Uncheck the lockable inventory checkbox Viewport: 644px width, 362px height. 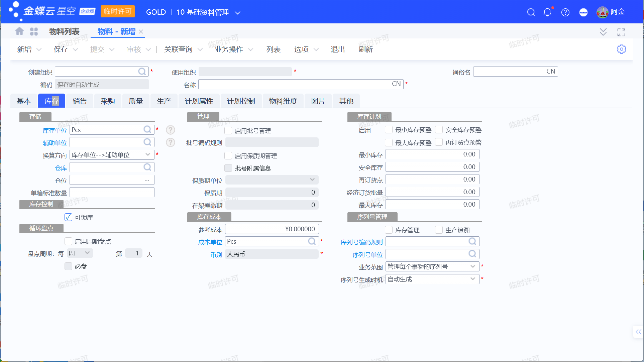[x=68, y=217]
